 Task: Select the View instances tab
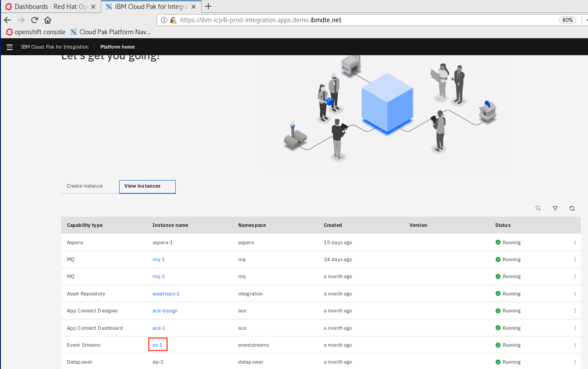147,187
